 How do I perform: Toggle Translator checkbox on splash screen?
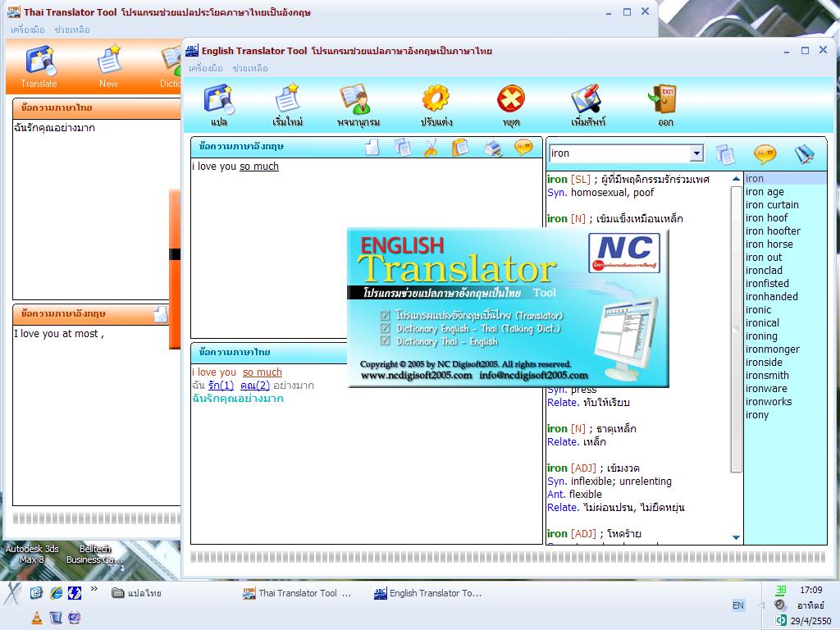385,315
